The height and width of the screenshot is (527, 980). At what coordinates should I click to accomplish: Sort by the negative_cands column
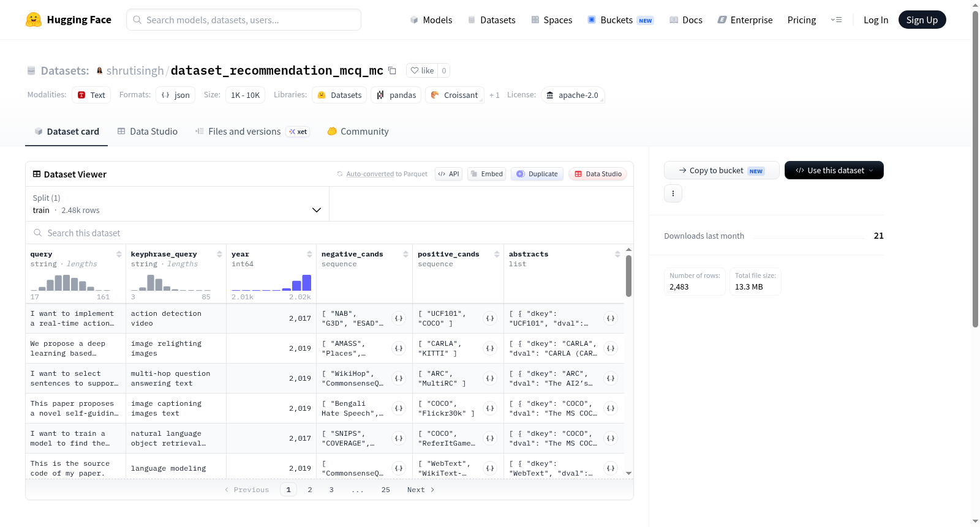pos(405,254)
